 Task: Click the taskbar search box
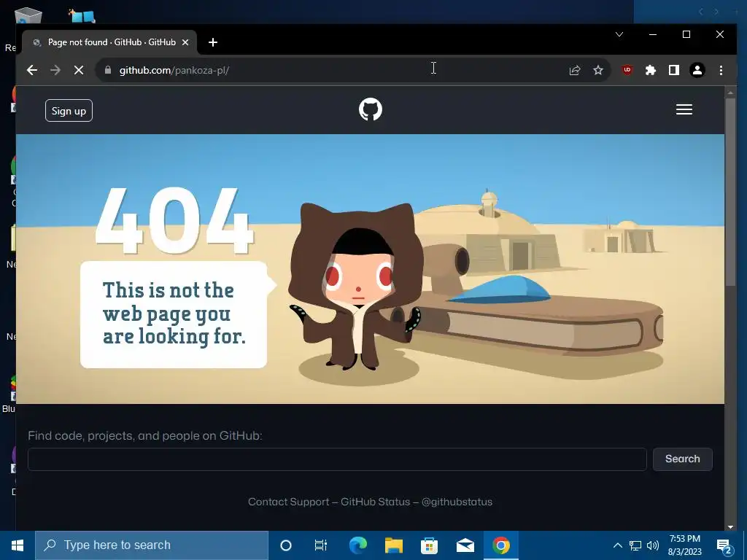152,545
